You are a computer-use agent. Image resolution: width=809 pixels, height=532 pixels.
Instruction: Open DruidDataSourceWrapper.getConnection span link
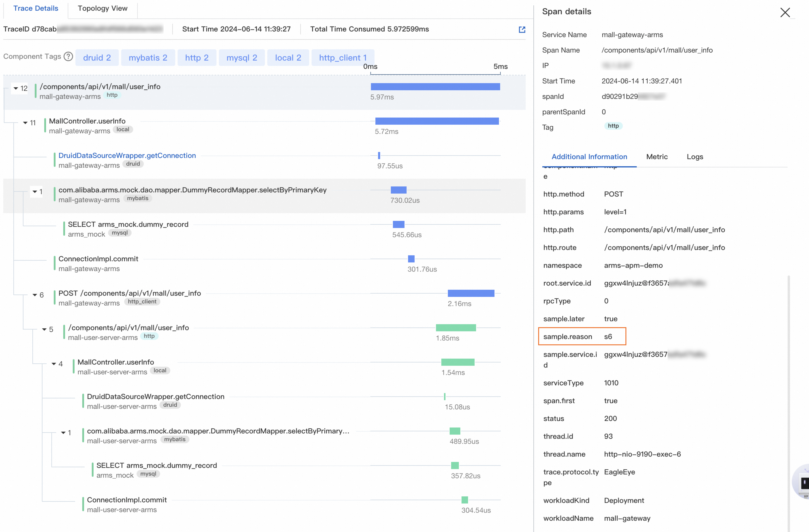(127, 156)
